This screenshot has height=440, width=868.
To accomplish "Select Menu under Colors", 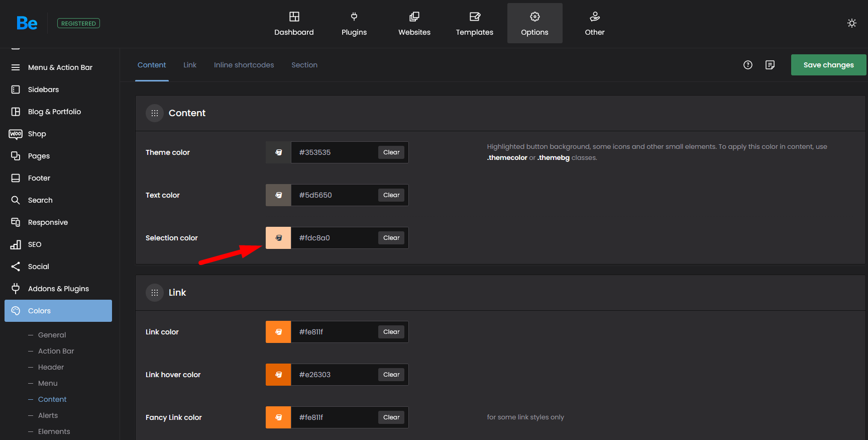I will point(48,383).
